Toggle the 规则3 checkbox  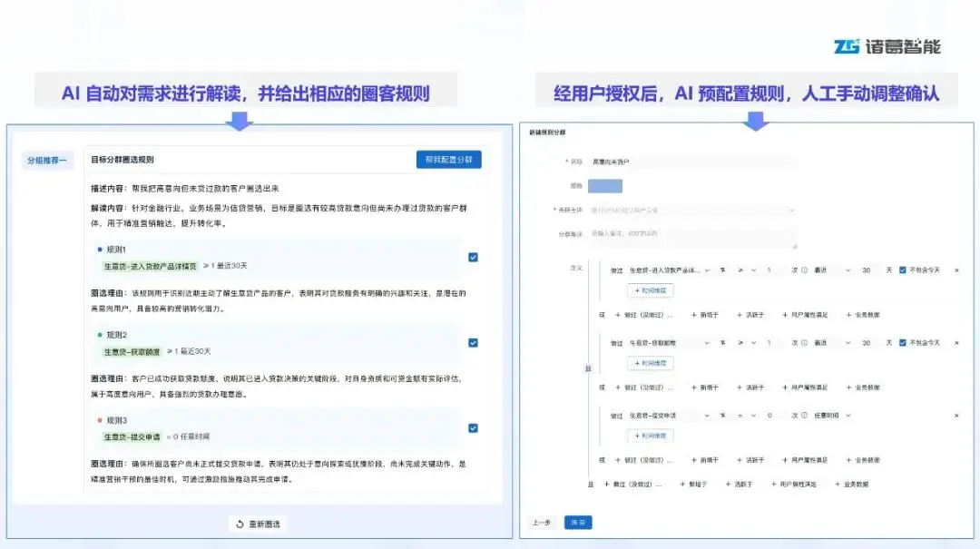pyautogui.click(x=473, y=428)
